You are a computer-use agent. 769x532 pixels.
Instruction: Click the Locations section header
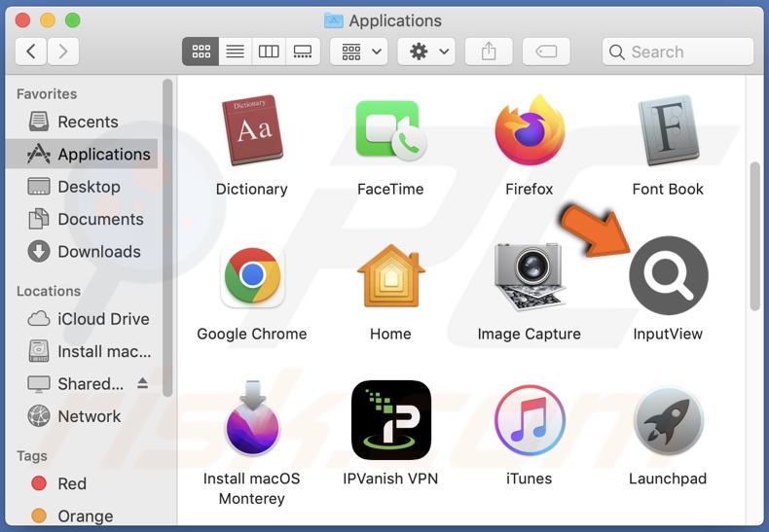[x=49, y=291]
